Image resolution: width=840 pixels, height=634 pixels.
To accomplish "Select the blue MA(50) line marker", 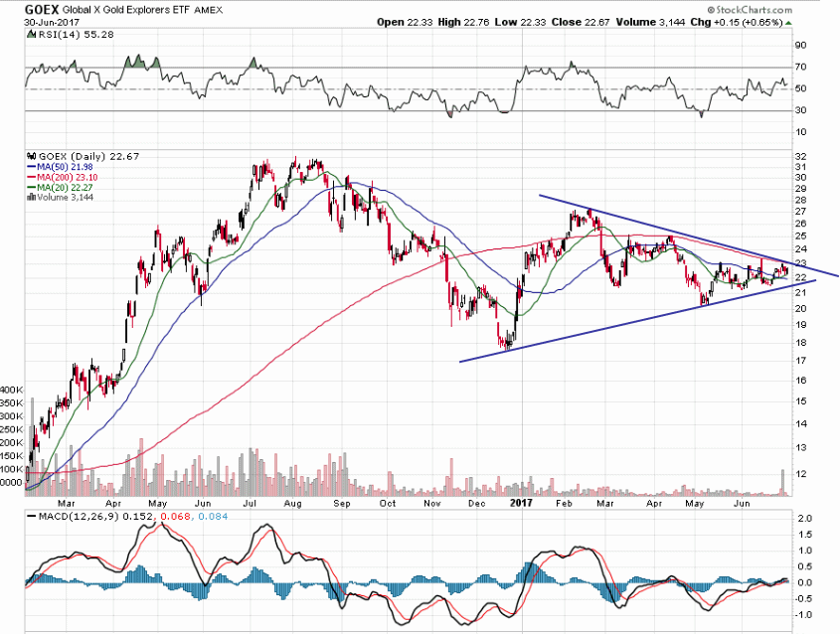I will (32, 167).
